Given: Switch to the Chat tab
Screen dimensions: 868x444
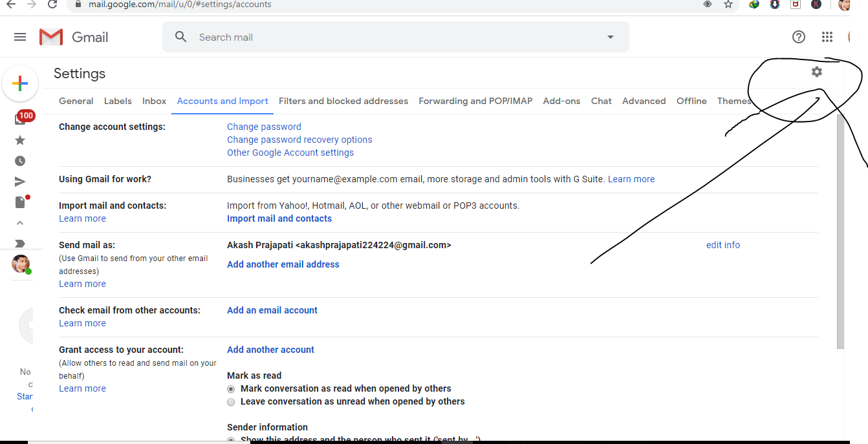Looking at the screenshot, I should (602, 101).
